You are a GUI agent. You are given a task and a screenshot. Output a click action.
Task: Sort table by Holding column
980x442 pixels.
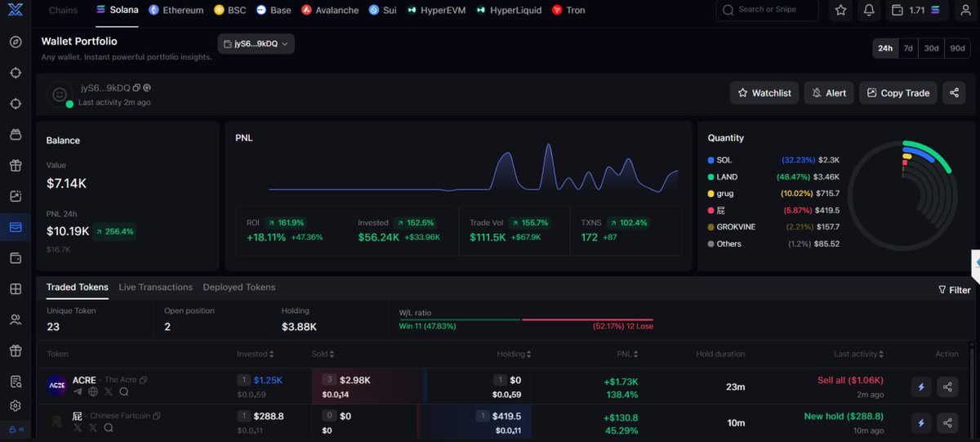coord(514,355)
